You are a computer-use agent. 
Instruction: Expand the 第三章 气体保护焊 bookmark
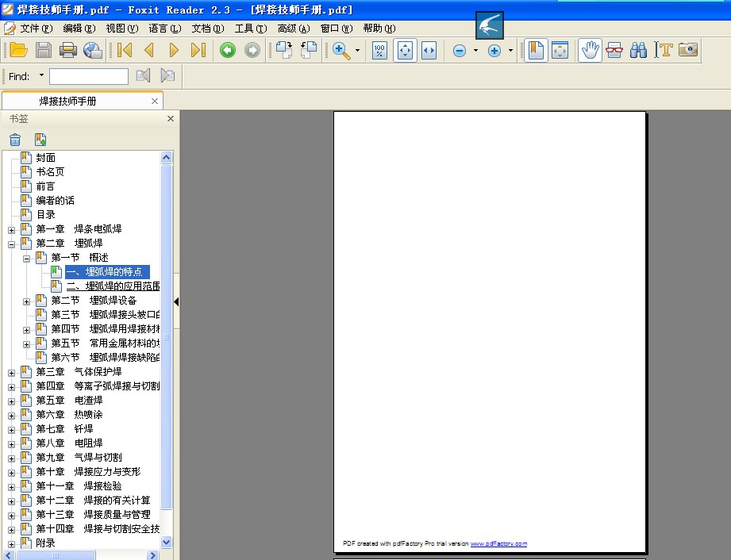pos(12,373)
